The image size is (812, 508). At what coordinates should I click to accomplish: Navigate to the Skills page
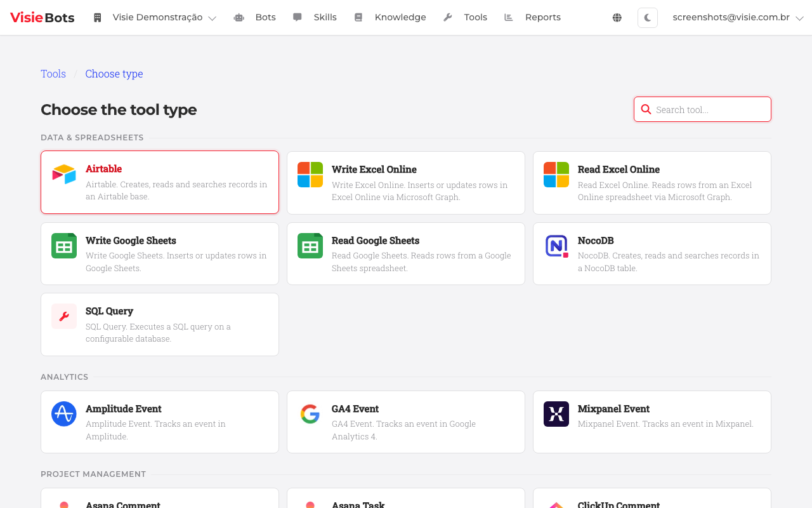click(x=325, y=17)
